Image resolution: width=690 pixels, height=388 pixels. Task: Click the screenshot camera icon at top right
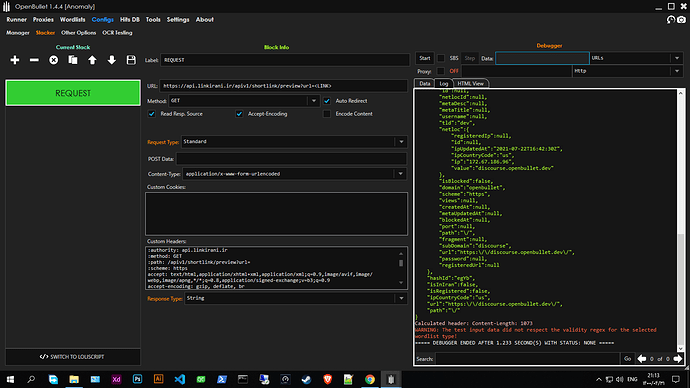pyautogui.click(x=681, y=19)
